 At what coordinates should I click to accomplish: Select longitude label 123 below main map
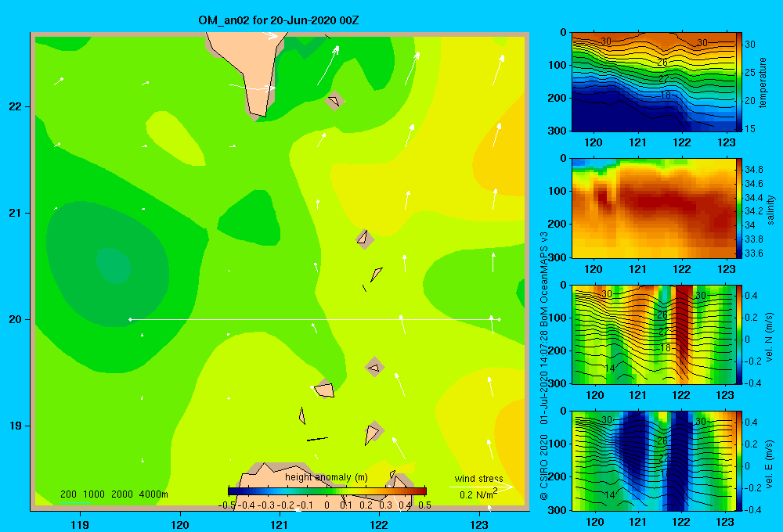(479, 524)
